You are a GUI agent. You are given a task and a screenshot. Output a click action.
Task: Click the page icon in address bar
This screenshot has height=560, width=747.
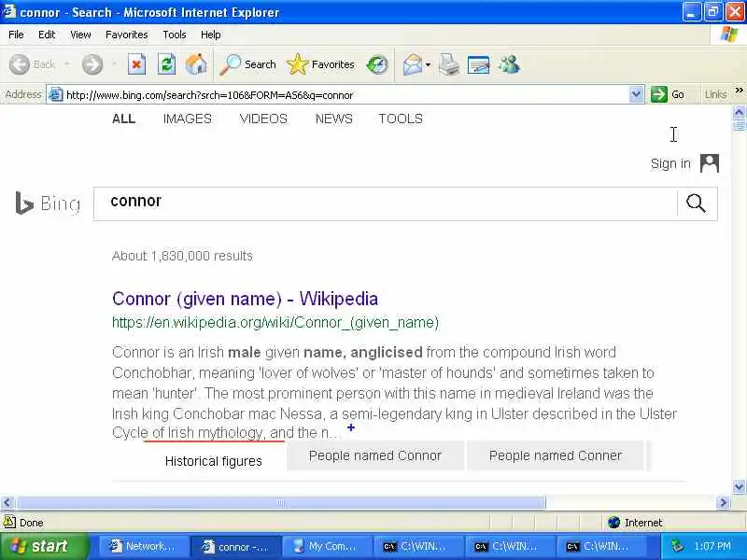[x=56, y=95]
